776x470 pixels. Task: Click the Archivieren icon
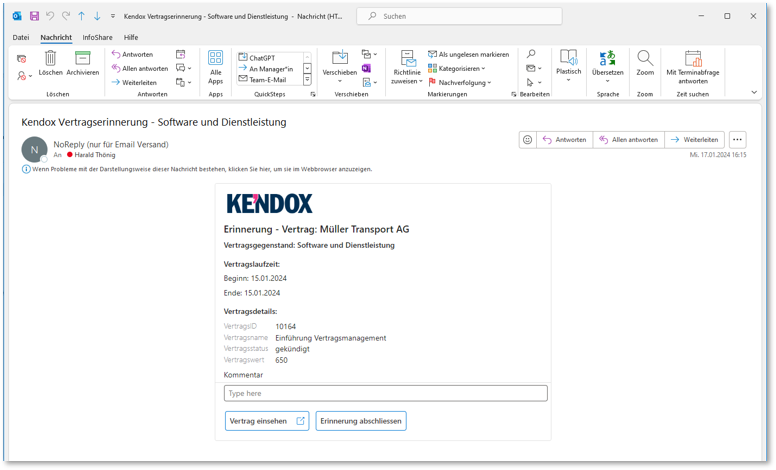(83, 58)
